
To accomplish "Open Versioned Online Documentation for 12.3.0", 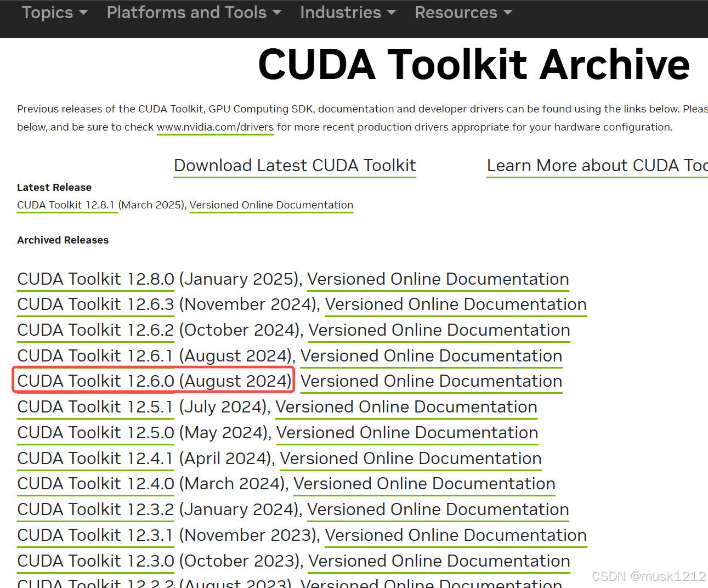I will 439,561.
